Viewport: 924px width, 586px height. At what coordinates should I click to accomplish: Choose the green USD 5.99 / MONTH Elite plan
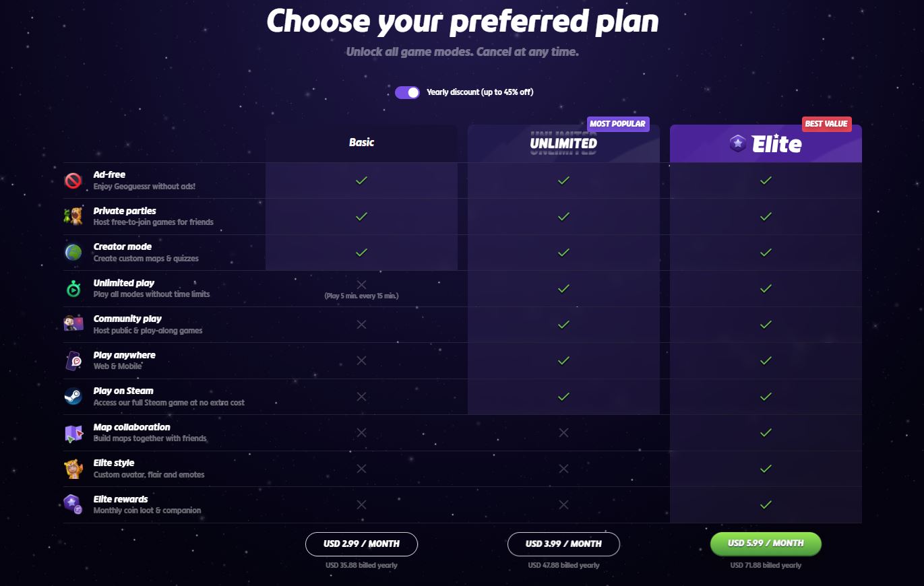click(765, 544)
